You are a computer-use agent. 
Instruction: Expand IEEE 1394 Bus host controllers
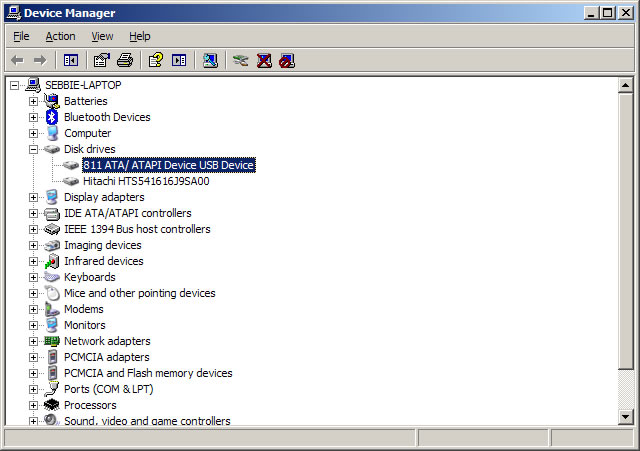click(x=33, y=229)
